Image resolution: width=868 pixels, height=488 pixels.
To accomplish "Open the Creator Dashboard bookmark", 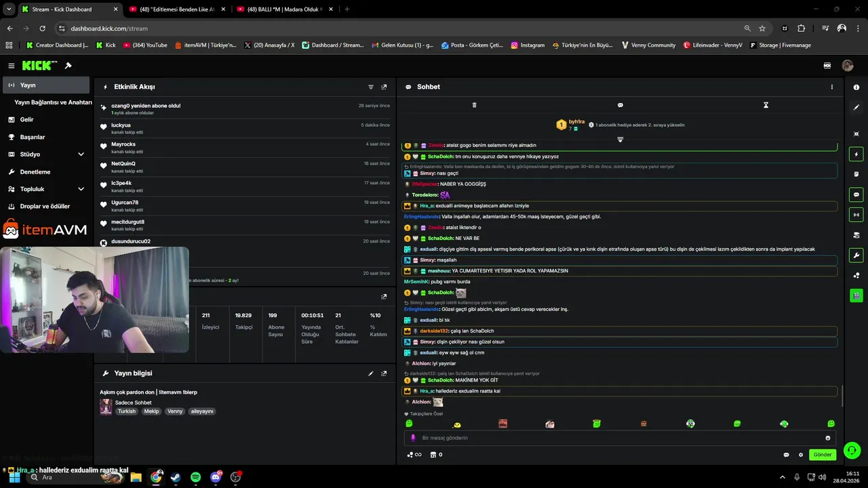I will [57, 45].
